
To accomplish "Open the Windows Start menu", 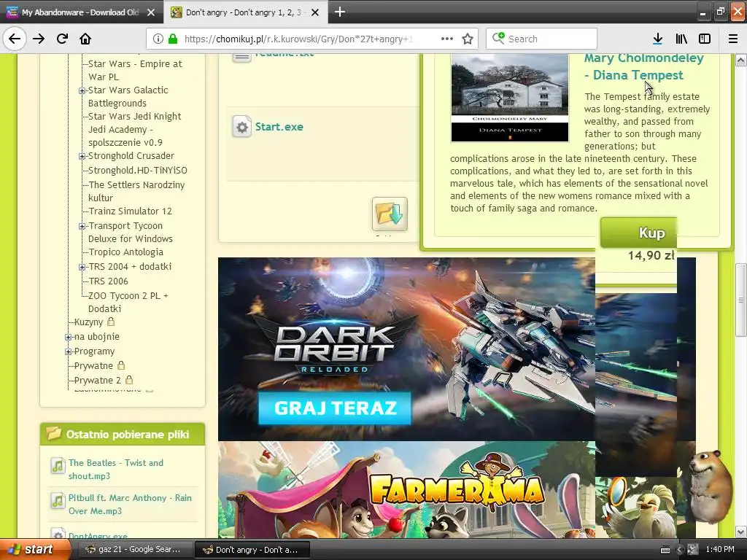I will coord(34,550).
